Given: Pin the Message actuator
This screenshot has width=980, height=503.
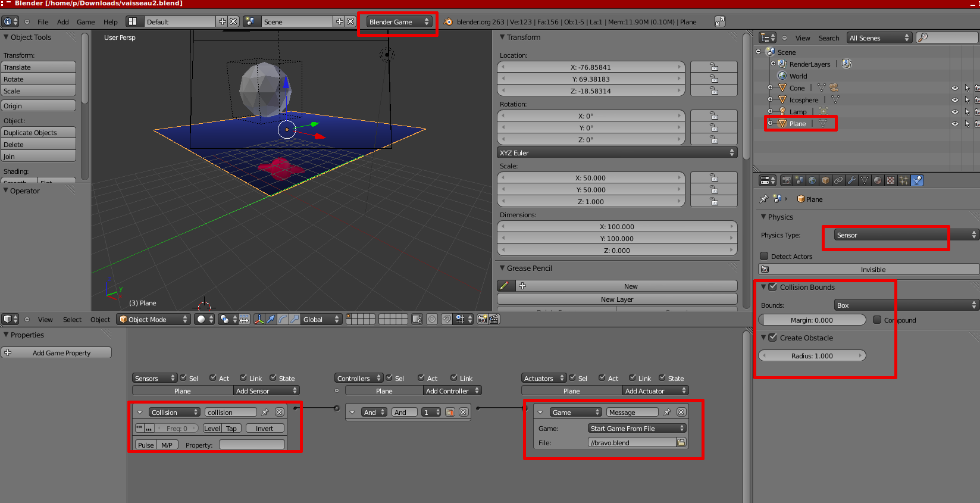Looking at the screenshot, I should click(668, 412).
